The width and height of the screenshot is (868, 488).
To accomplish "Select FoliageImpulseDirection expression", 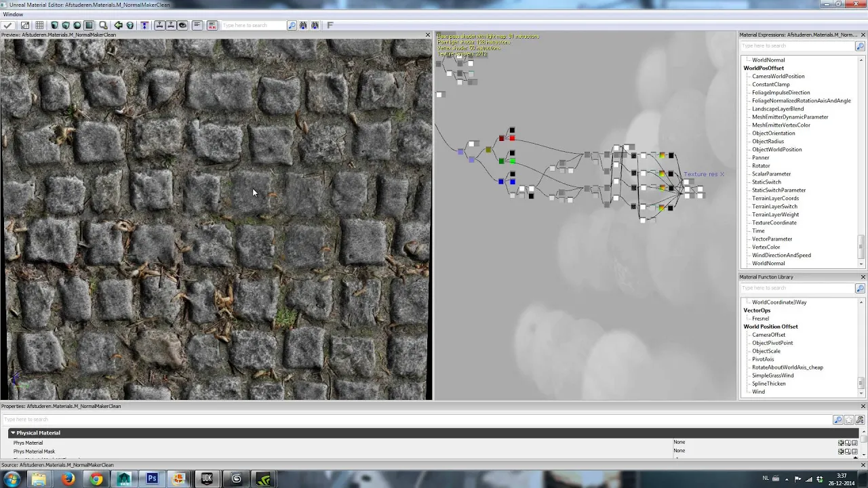I will click(x=781, y=92).
